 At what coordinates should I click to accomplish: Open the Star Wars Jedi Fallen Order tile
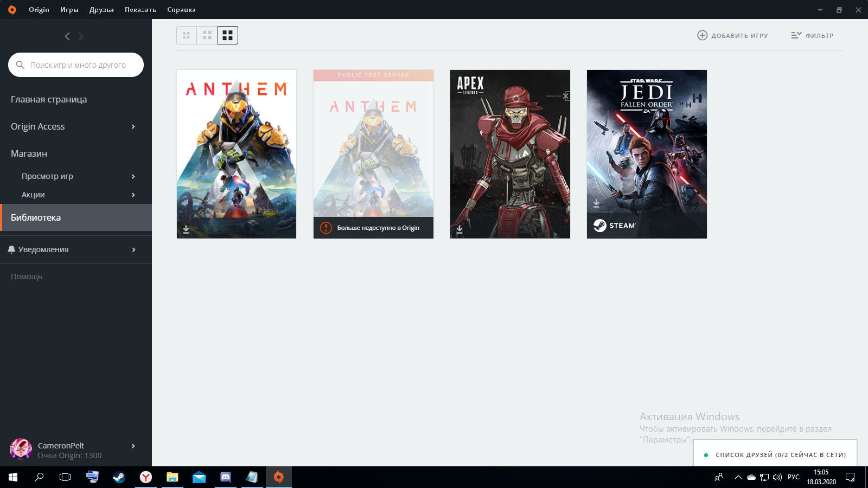pos(647,154)
